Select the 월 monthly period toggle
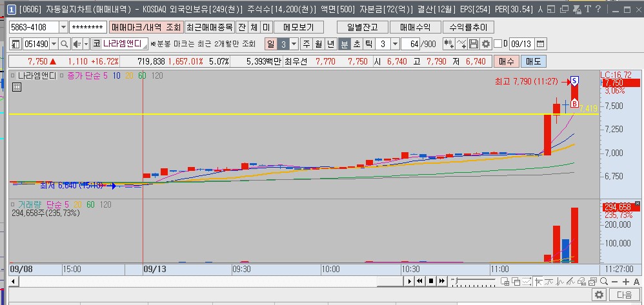This screenshot has height=305, width=644. click(x=319, y=44)
